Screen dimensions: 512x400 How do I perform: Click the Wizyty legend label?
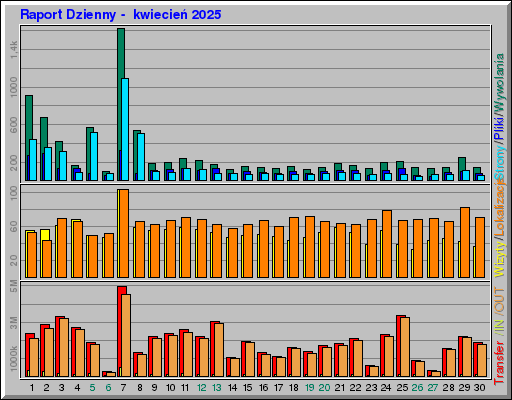499,258
